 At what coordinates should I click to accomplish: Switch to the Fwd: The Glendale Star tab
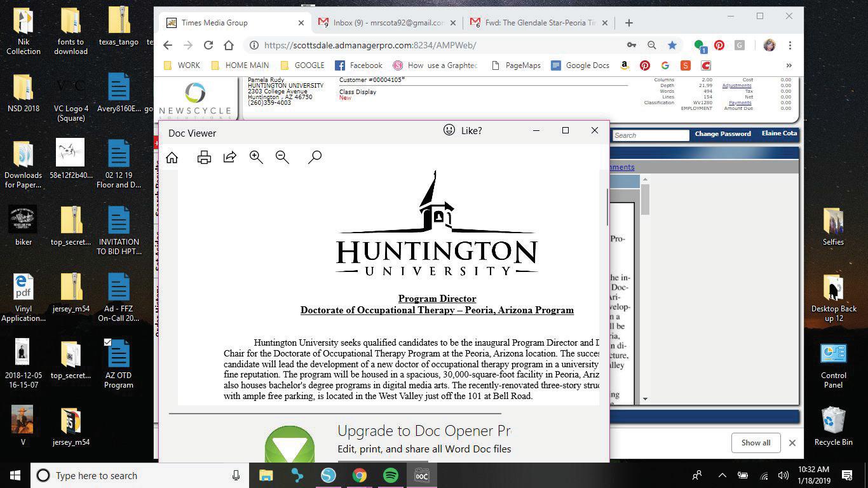pos(539,23)
